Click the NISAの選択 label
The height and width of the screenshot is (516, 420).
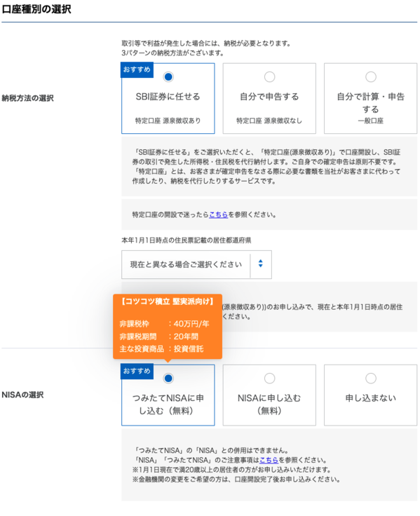[22, 395]
